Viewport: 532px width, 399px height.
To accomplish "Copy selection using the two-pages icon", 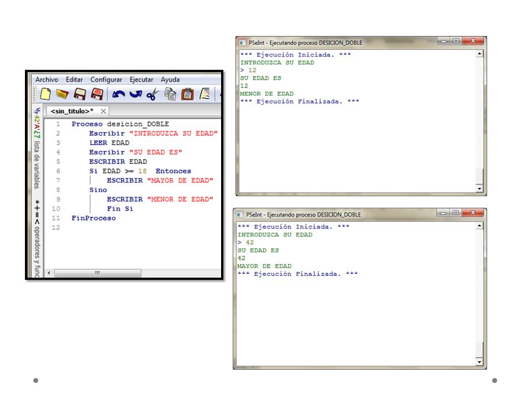I will [170, 94].
